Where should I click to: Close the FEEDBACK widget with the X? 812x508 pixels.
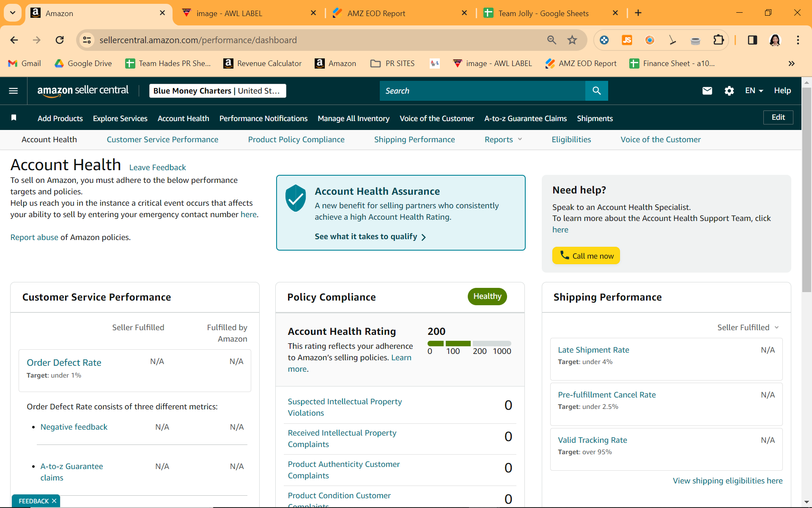tap(54, 501)
